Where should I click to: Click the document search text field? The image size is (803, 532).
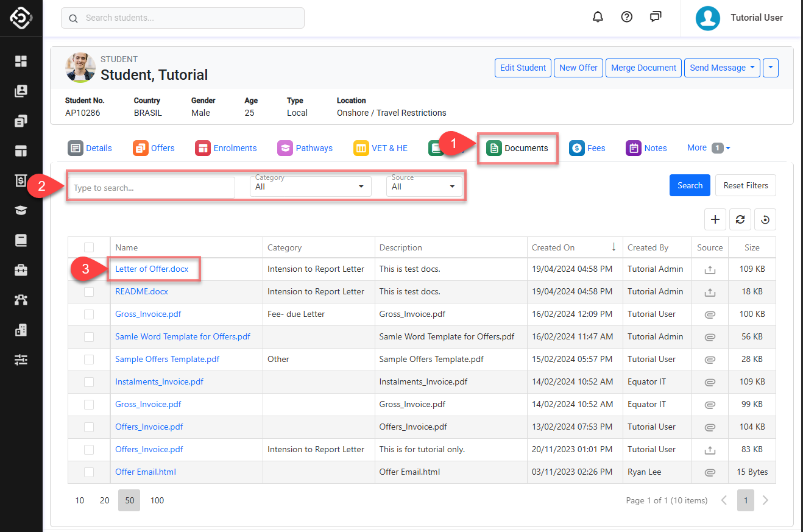point(151,188)
